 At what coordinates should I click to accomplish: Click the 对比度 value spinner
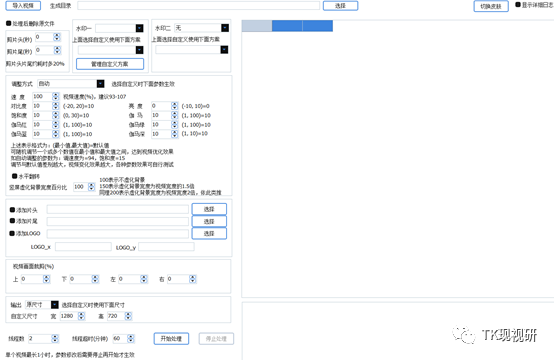55,106
